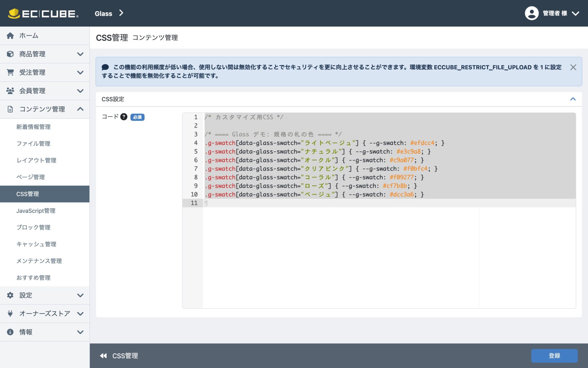588x368 pixels.
Task: Expand the 設定 menu chevron
Action: pos(80,295)
